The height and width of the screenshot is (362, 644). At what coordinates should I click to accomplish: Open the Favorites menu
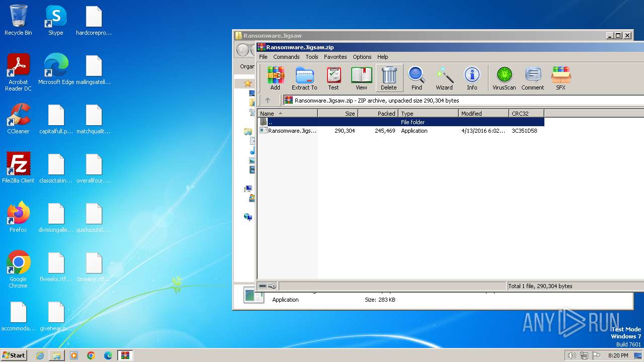pyautogui.click(x=336, y=57)
